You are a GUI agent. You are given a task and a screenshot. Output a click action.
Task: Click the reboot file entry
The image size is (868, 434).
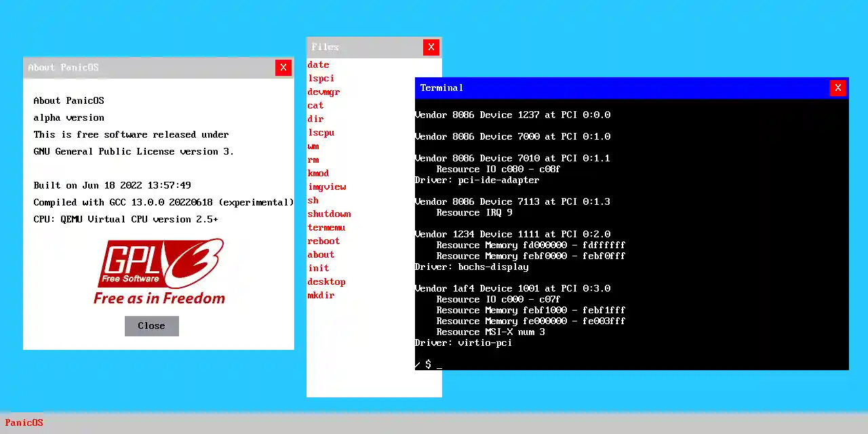pyautogui.click(x=323, y=241)
